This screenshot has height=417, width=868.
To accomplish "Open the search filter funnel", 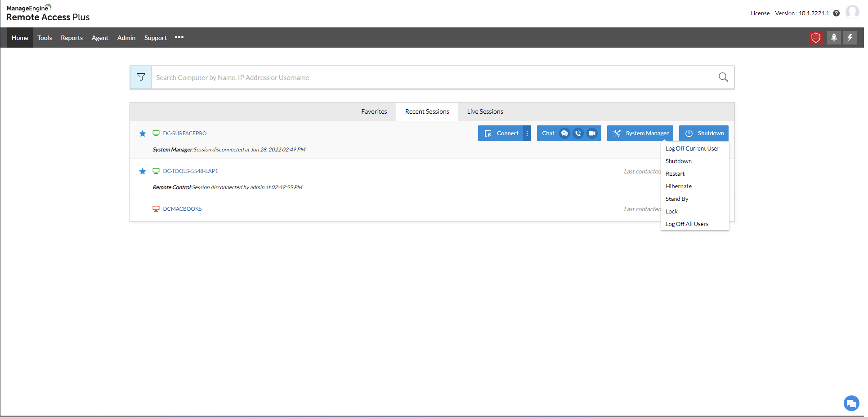I will click(x=141, y=77).
